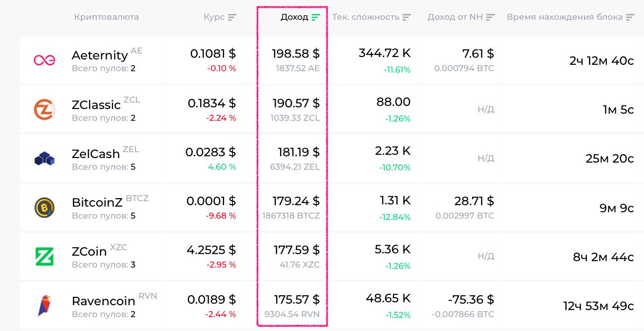
Task: Click the 7.61 $ NiceHash income
Action: 478,54
